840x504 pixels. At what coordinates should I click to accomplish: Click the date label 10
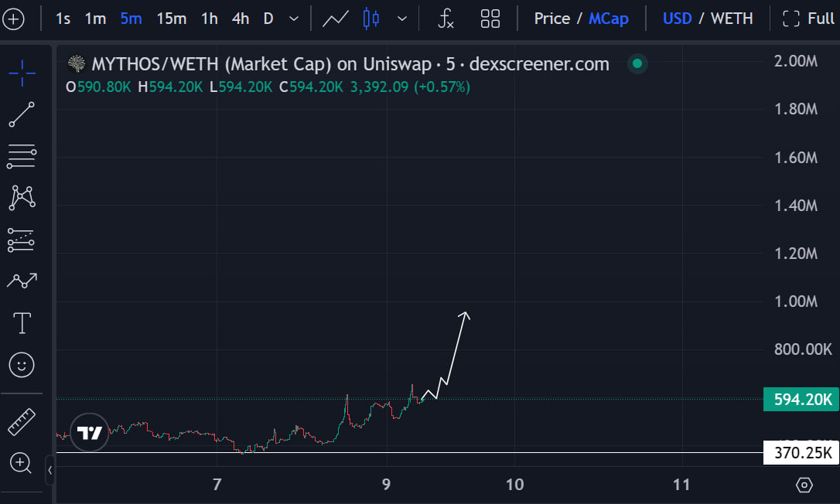(515, 485)
